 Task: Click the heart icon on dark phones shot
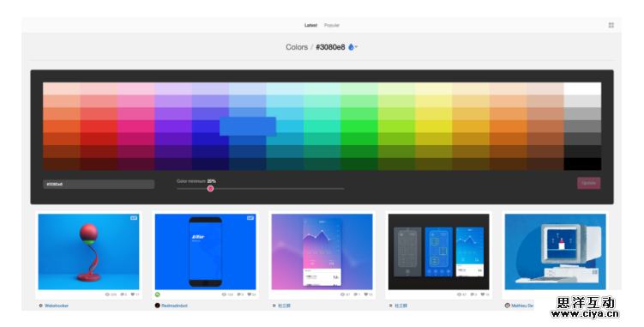click(x=483, y=294)
